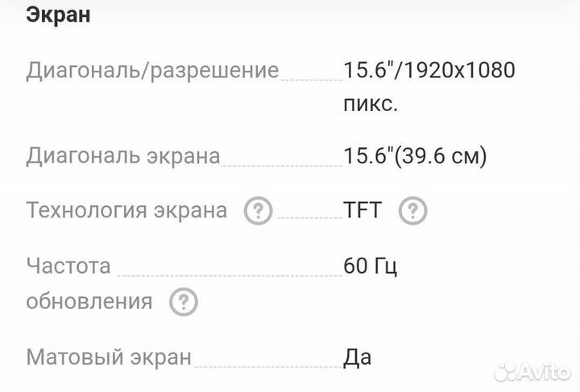Screen dimensions: 580x392
Task: Click the Диагональ экрана label
Action: click(123, 155)
